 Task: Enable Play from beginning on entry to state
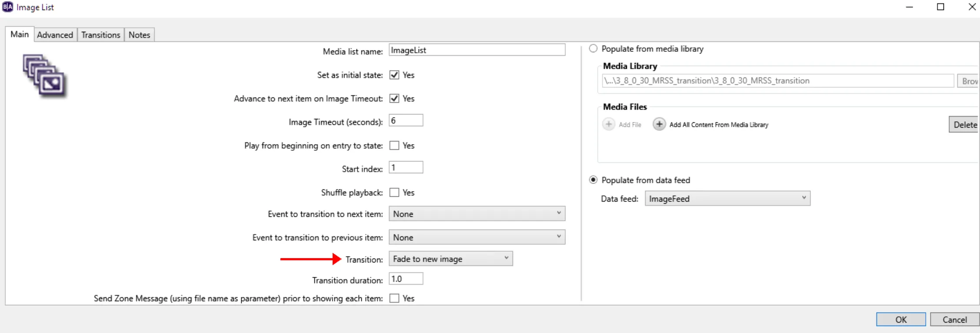pyautogui.click(x=394, y=145)
